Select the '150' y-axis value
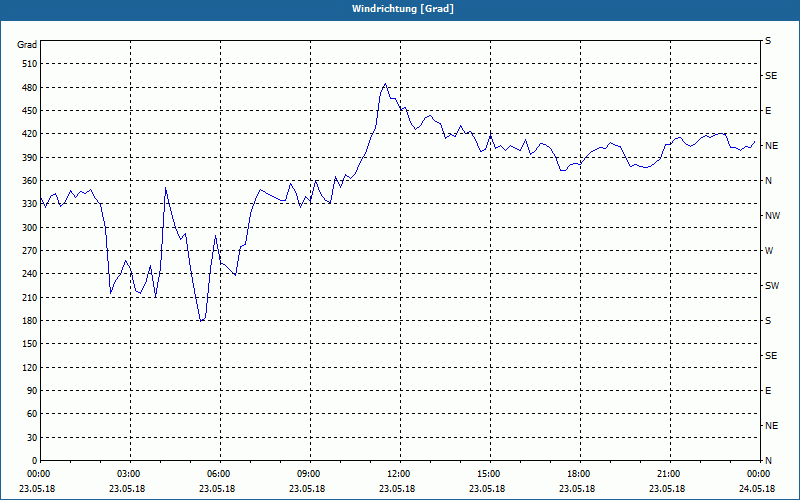Screen dimensions: 800x500 point(30,344)
